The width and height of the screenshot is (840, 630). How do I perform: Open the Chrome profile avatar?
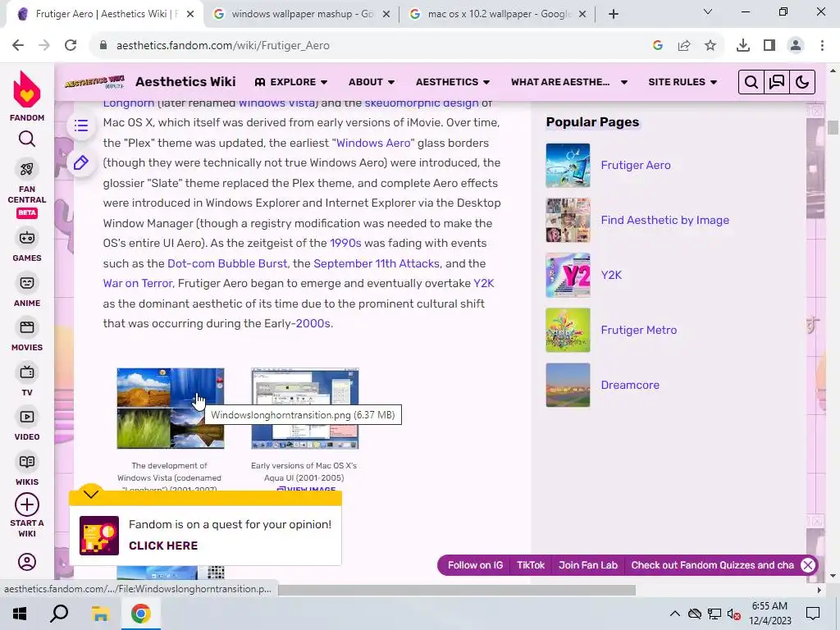click(796, 46)
